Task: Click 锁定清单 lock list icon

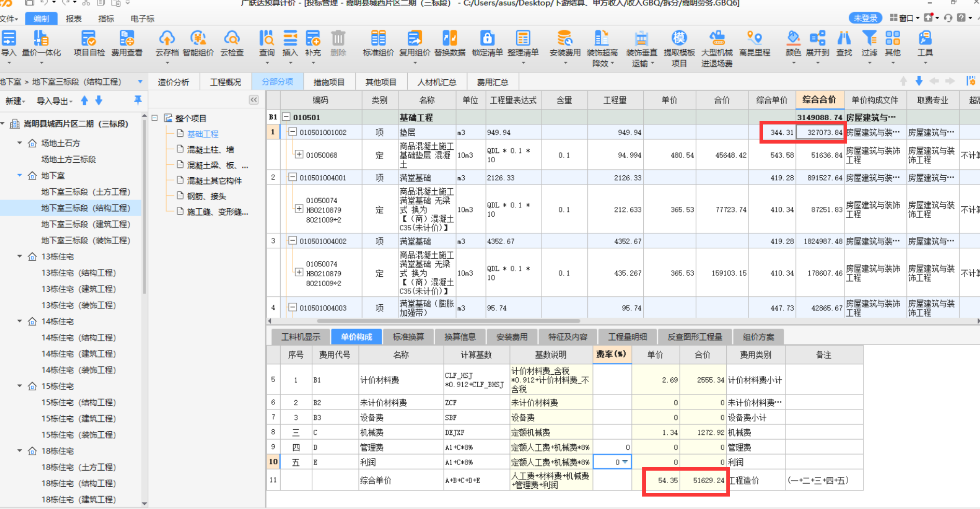Action: coord(487,38)
